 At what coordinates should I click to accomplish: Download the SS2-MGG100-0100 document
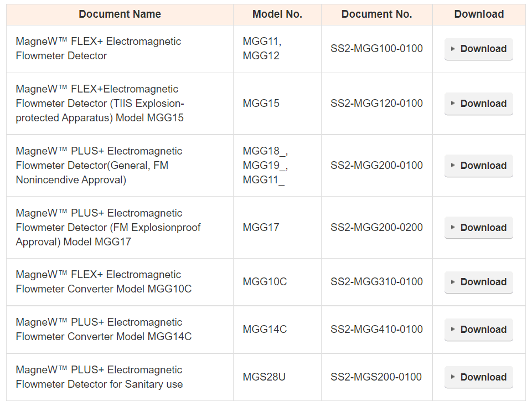[479, 49]
